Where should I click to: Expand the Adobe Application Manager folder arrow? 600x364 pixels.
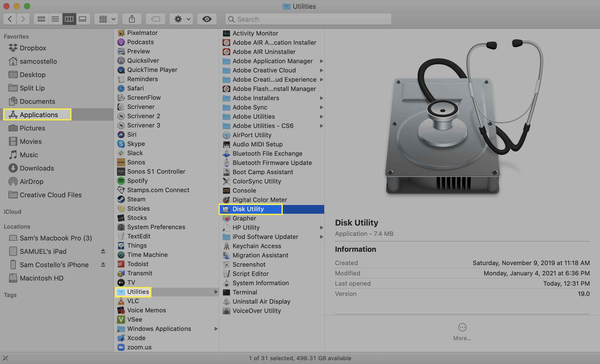(321, 61)
